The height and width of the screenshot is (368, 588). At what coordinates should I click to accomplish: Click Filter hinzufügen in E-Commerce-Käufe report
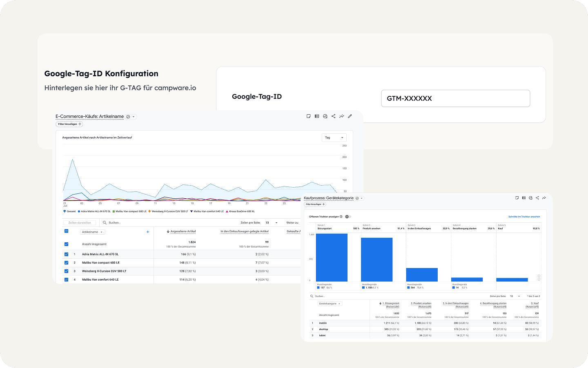tap(69, 124)
